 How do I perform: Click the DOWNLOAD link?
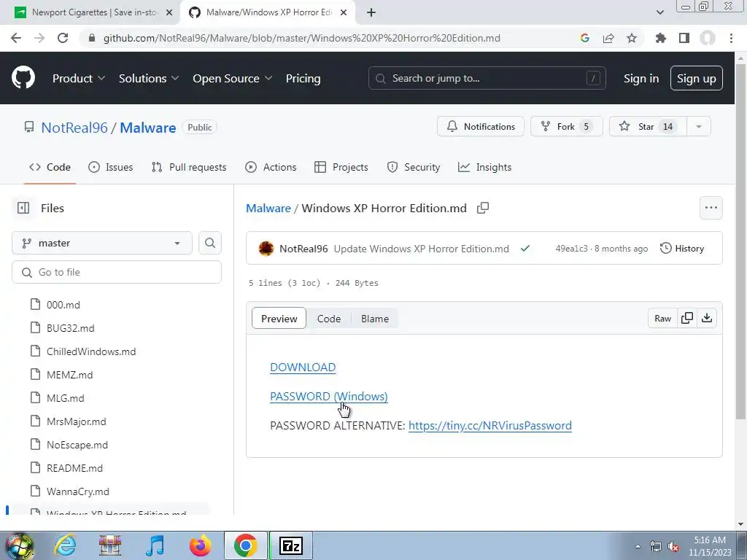coord(303,367)
